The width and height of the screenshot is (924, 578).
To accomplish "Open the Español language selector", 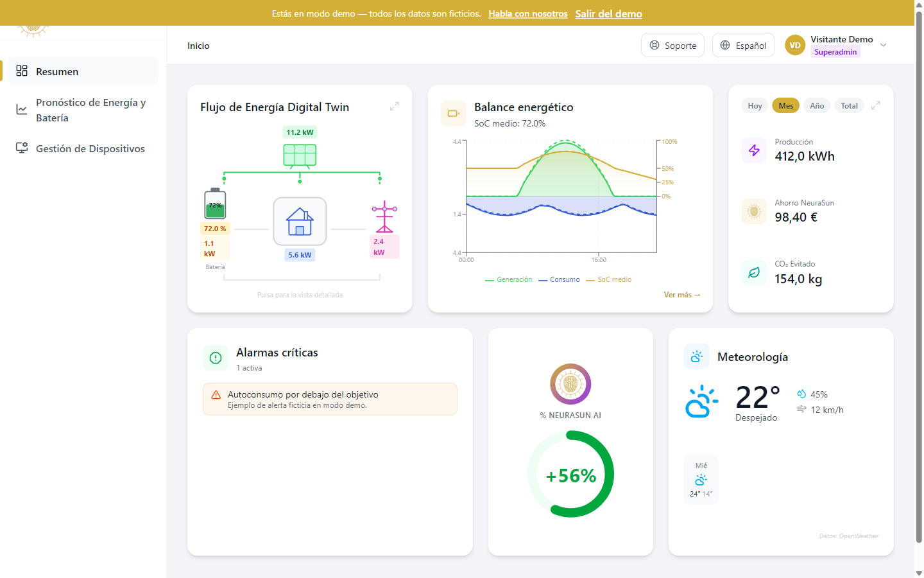I will click(x=743, y=45).
